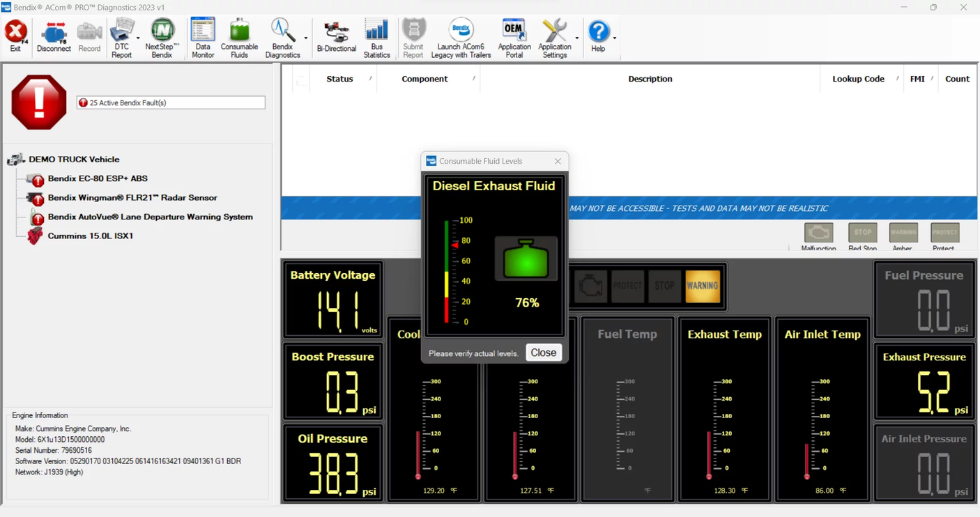Click the Disconnect toolbar icon
This screenshot has height=517, width=980.
pos(54,36)
